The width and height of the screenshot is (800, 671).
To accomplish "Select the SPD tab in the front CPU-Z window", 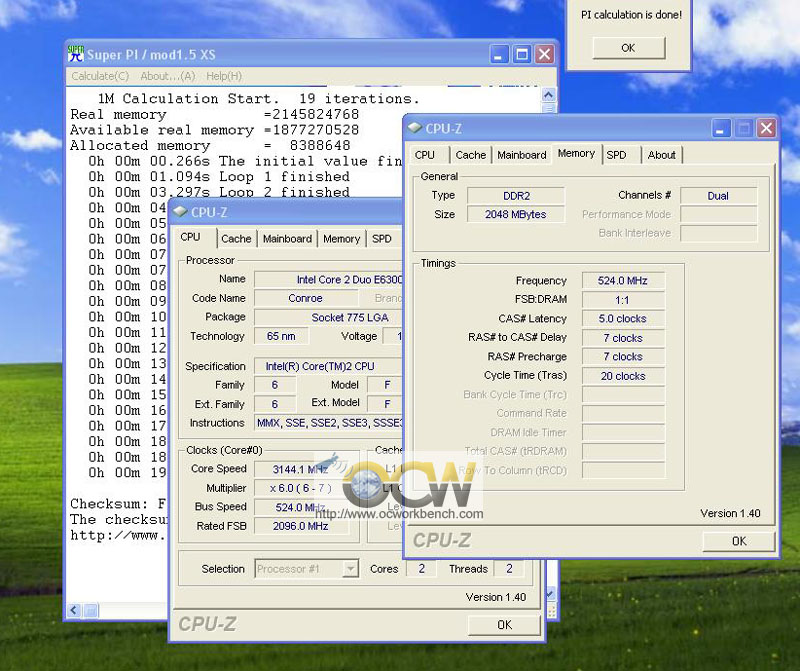I will pyautogui.click(x=616, y=155).
